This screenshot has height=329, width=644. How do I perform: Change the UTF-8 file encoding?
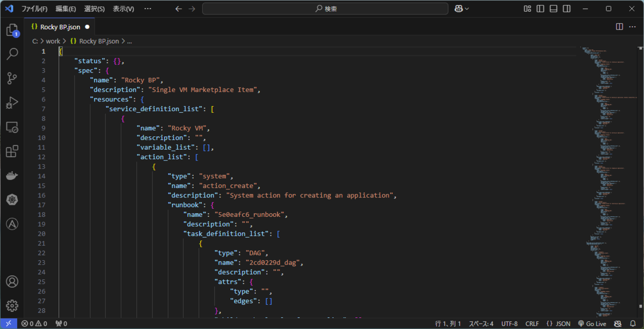tap(509, 324)
